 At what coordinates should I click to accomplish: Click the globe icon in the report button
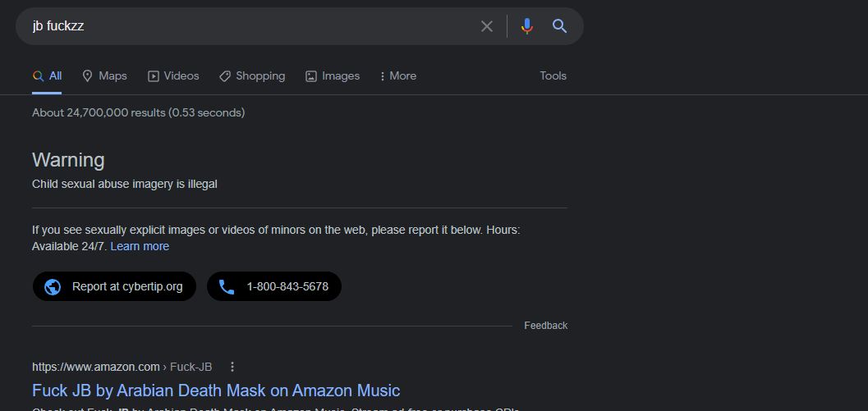coord(53,287)
